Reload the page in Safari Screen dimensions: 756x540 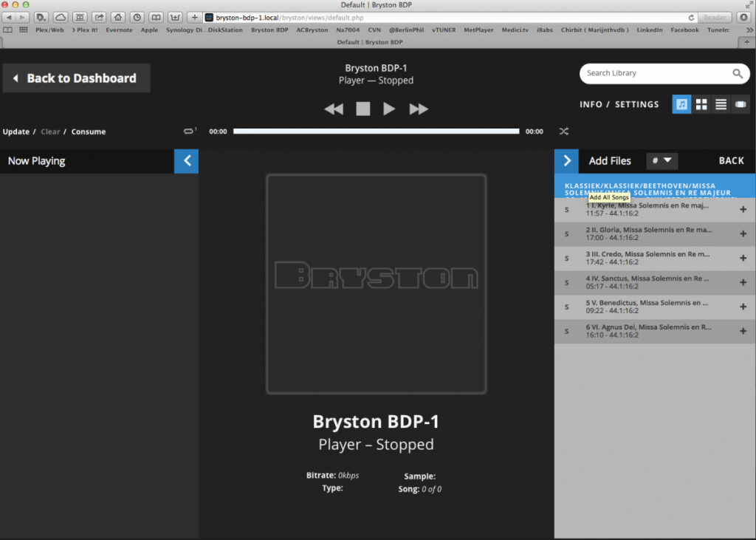(691, 18)
